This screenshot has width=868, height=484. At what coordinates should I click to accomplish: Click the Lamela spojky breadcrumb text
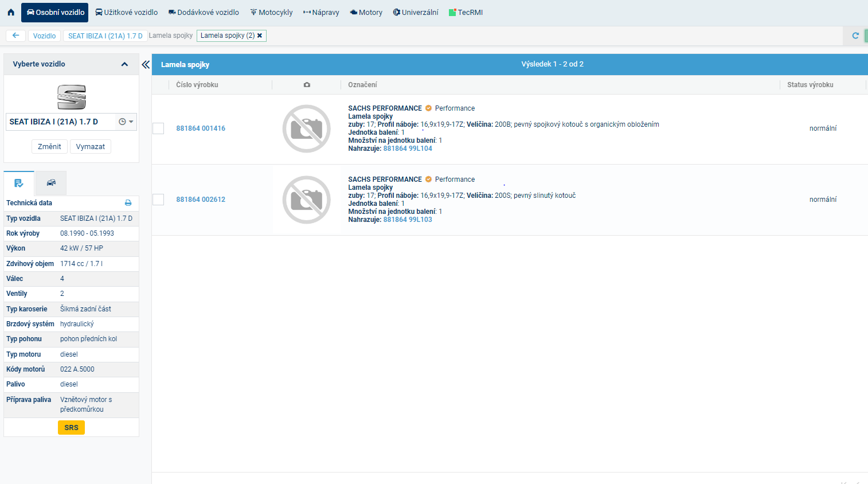pyautogui.click(x=171, y=36)
